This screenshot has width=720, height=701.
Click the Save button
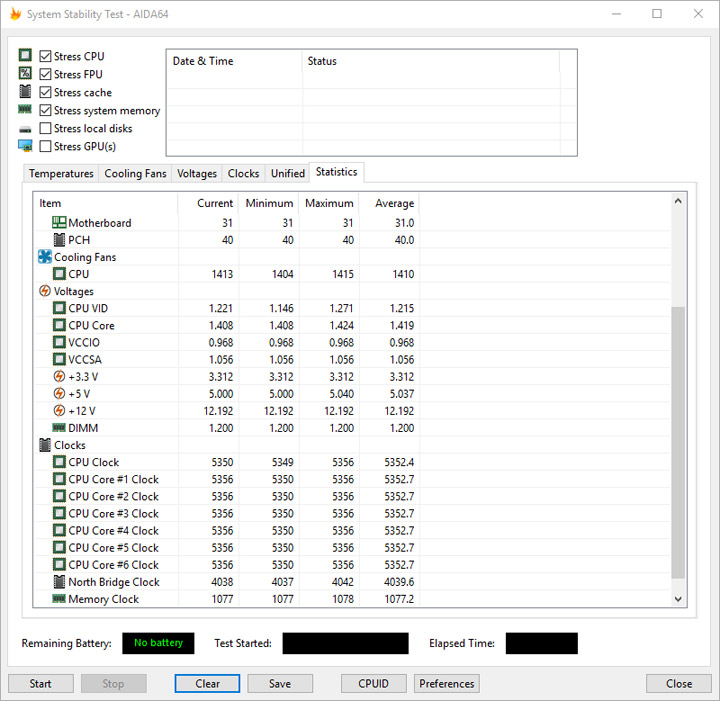tap(280, 684)
